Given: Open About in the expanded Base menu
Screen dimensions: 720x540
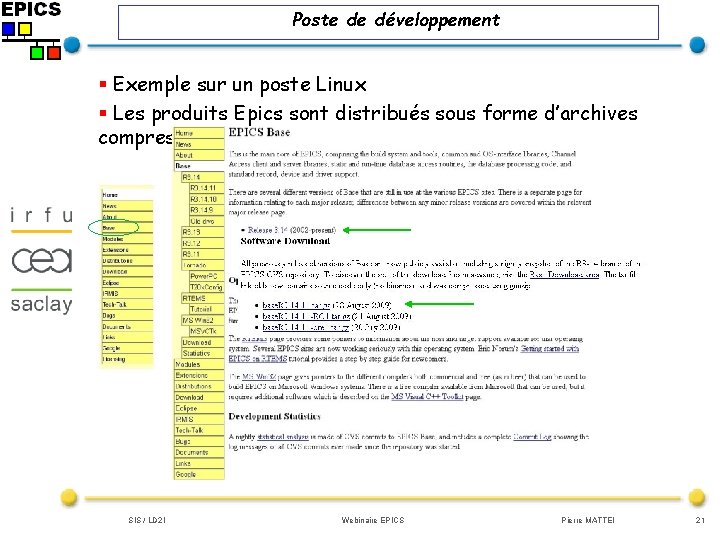Looking at the screenshot, I should [x=199, y=155].
